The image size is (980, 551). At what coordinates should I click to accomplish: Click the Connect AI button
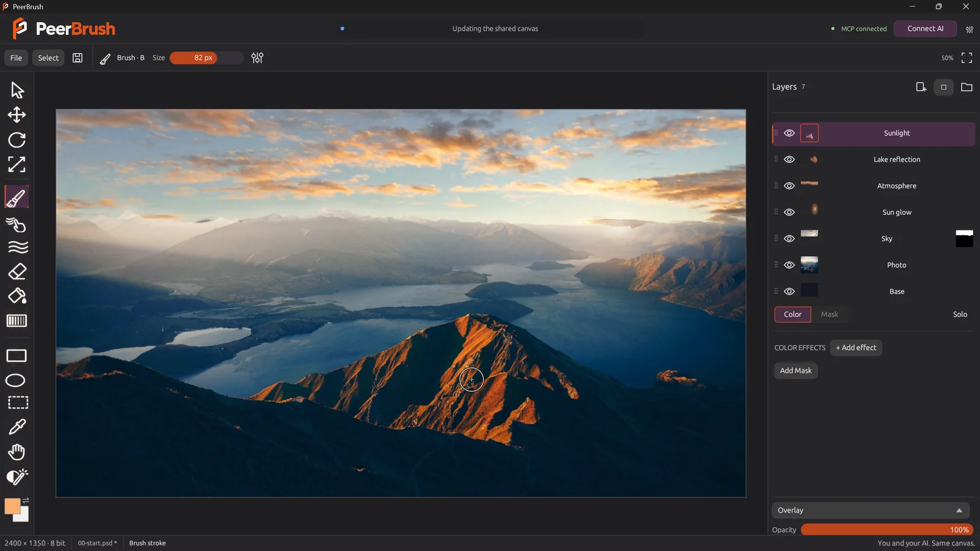[925, 29]
